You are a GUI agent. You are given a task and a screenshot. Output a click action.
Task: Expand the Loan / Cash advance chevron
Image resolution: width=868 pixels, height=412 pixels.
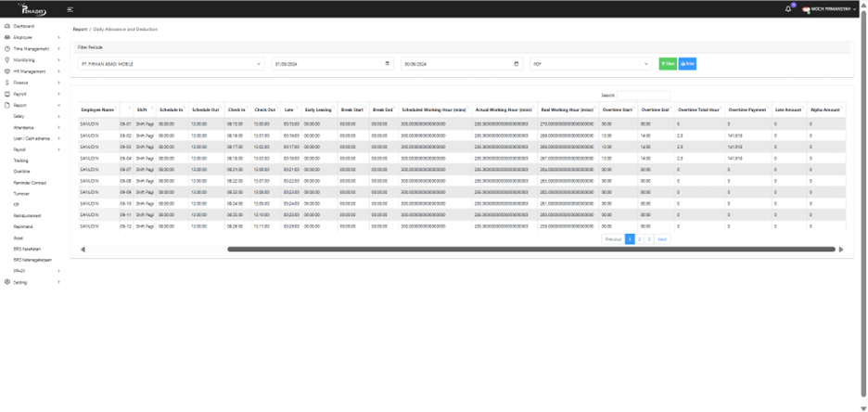click(58, 138)
